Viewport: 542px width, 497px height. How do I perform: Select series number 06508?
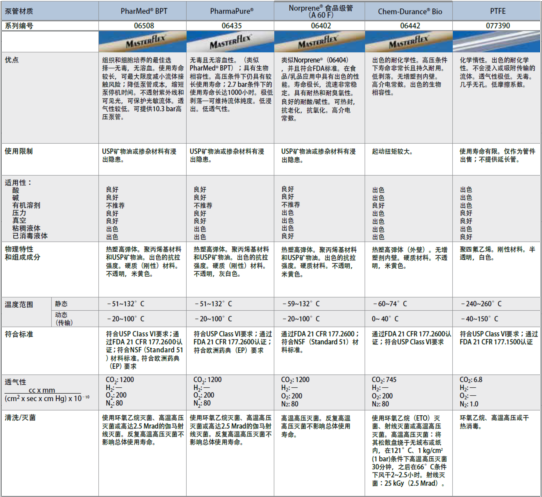coord(144,26)
